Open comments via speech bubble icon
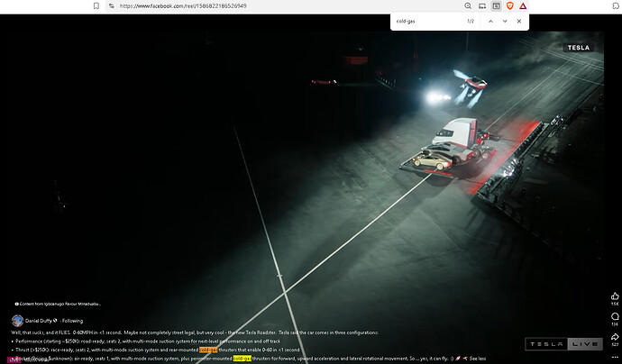The height and width of the screenshot is (364, 622). 615,316
